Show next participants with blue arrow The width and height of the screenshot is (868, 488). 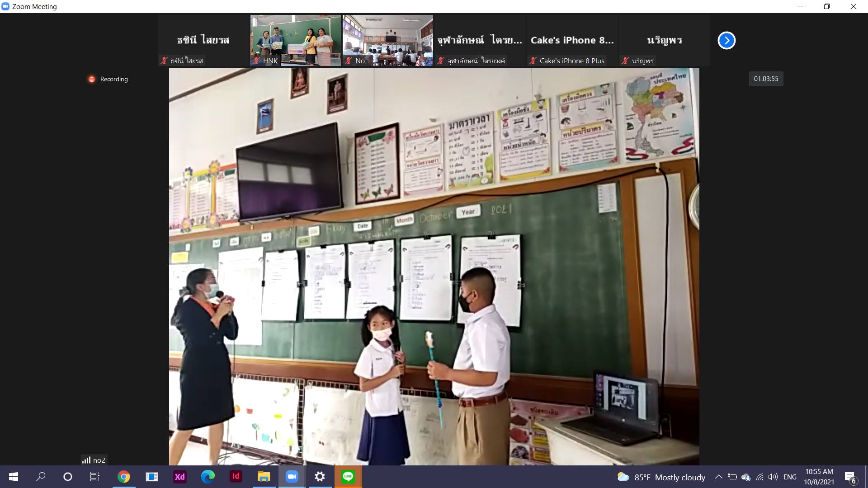[726, 41]
